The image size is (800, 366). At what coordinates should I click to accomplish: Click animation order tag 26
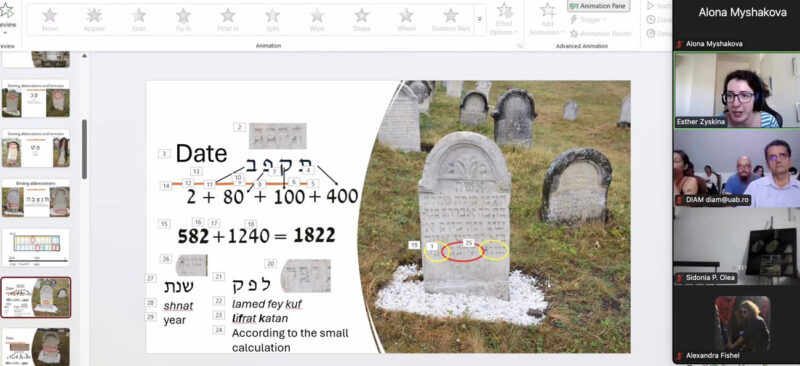coord(166,259)
